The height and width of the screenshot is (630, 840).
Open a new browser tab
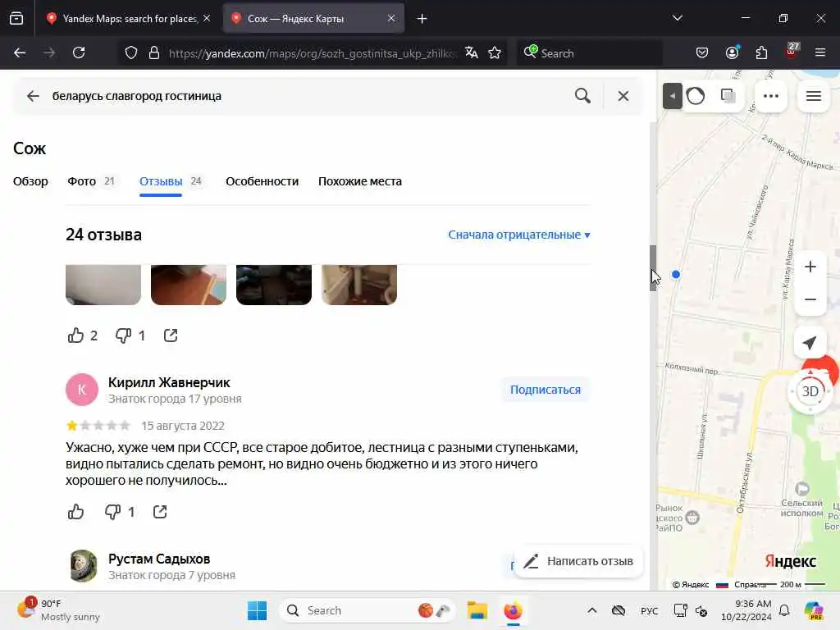(x=422, y=19)
